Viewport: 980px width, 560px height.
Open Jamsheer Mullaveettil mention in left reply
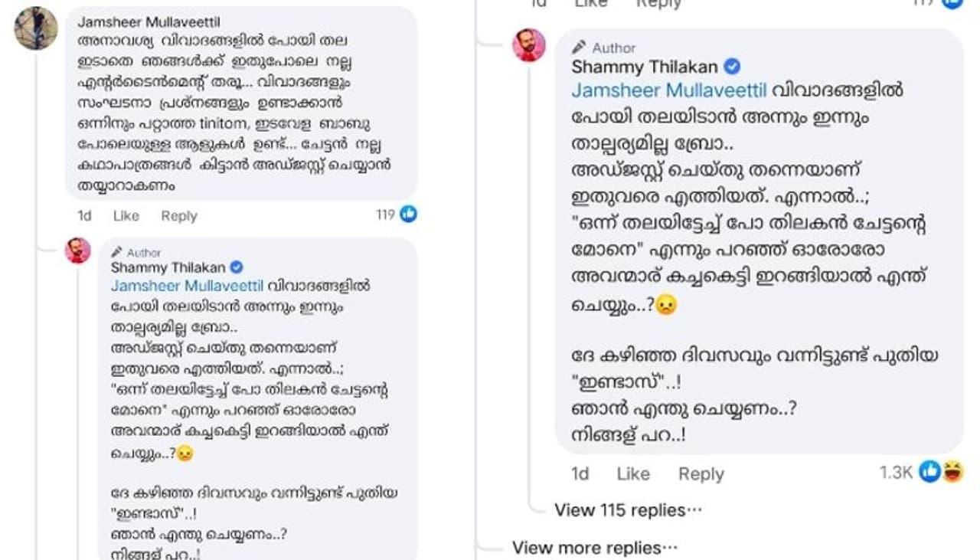click(187, 286)
